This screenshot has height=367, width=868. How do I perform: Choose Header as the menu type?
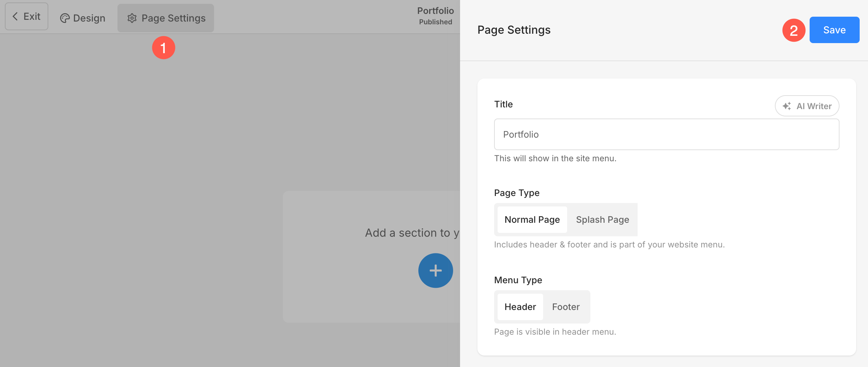tap(520, 307)
